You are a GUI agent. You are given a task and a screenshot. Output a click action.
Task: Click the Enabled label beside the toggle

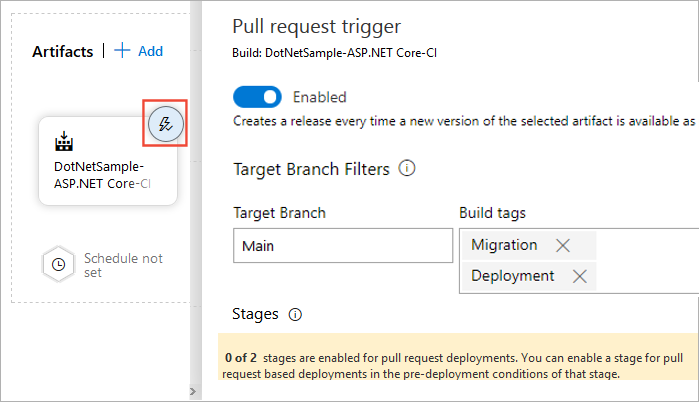pyautogui.click(x=319, y=97)
